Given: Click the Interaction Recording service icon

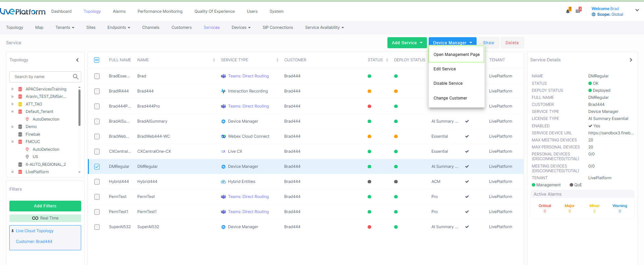Looking at the screenshot, I should click(x=223, y=91).
